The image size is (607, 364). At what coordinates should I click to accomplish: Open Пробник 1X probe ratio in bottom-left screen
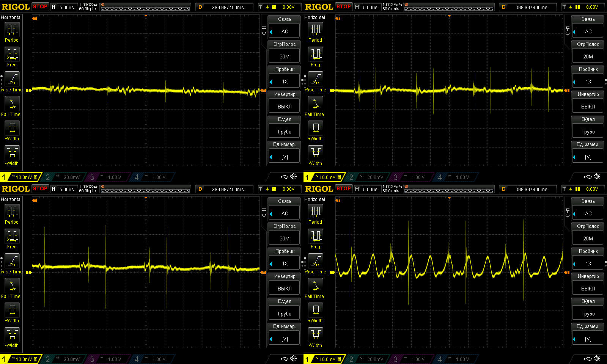284,263
